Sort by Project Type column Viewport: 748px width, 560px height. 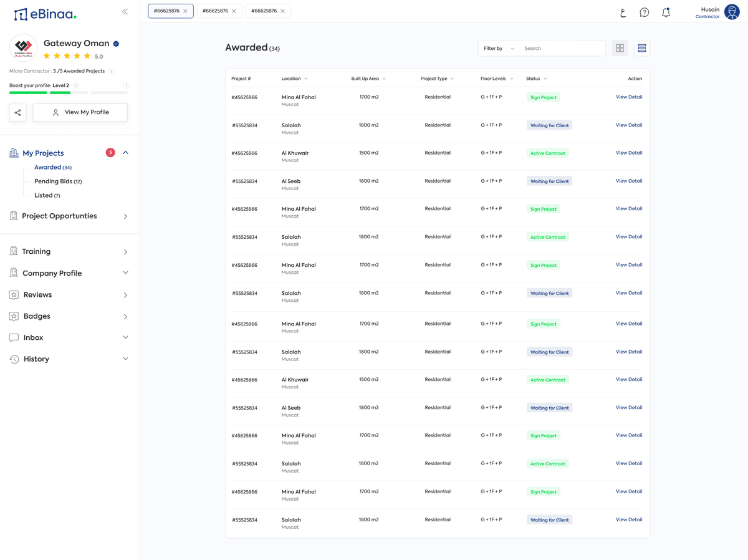click(x=437, y=79)
